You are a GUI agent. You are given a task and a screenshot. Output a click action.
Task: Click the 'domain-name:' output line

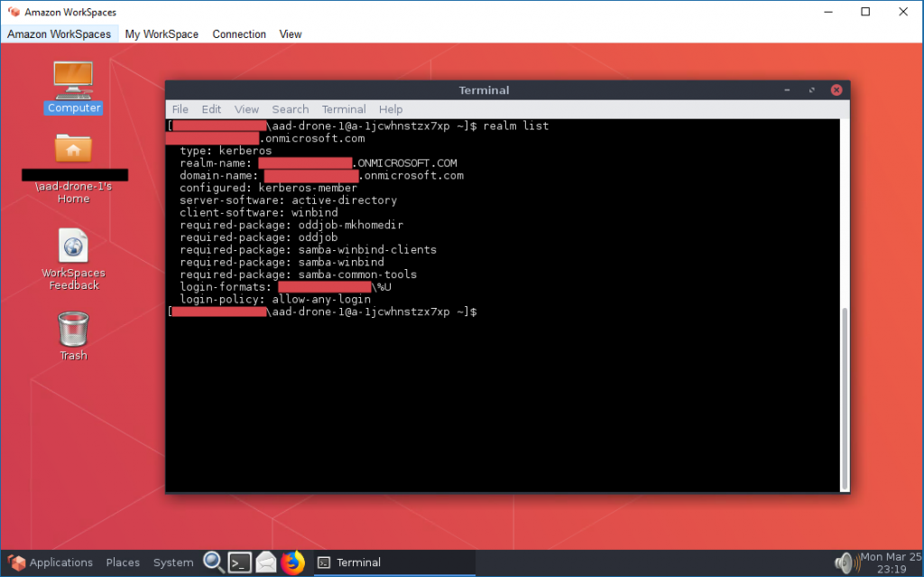322,175
